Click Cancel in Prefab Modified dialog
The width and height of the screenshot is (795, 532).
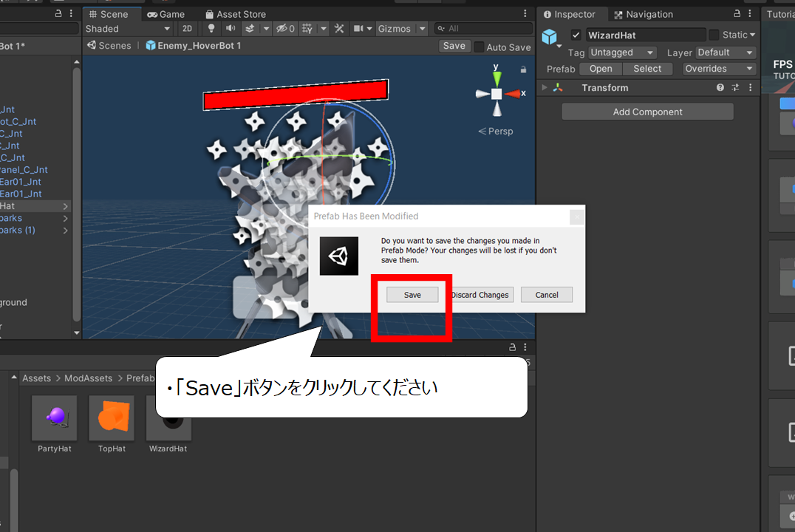point(547,295)
